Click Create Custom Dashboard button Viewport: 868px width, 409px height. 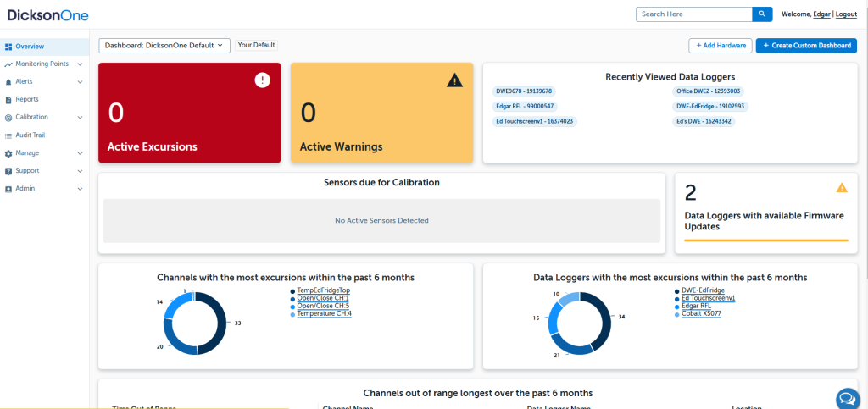coord(806,46)
